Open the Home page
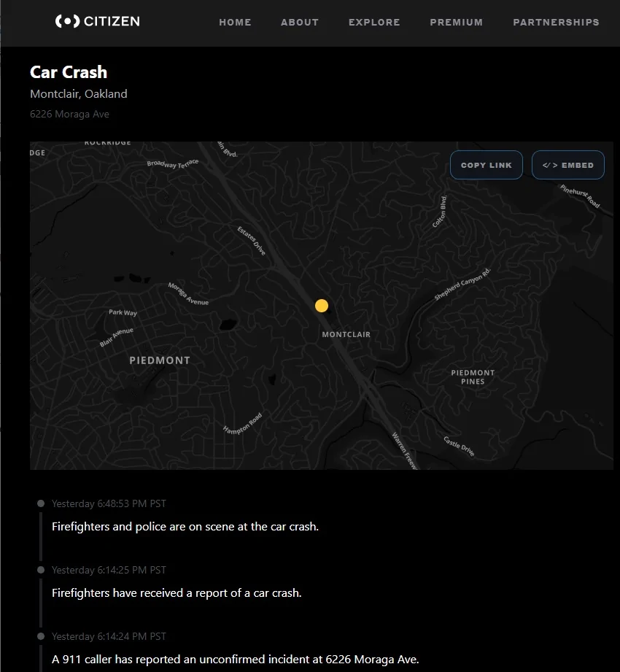Viewport: 620px width, 672px height. click(x=235, y=23)
